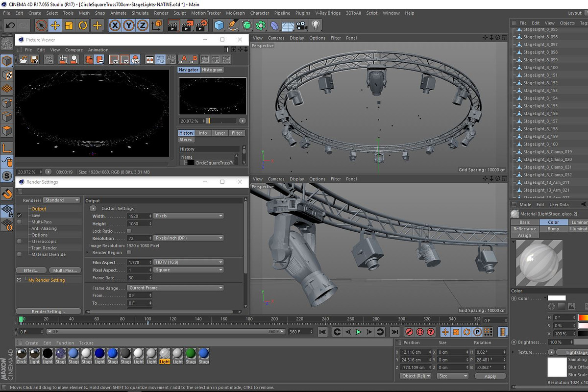This screenshot has width=588, height=392.
Task: Toggle Y axis lock
Action: click(x=128, y=25)
